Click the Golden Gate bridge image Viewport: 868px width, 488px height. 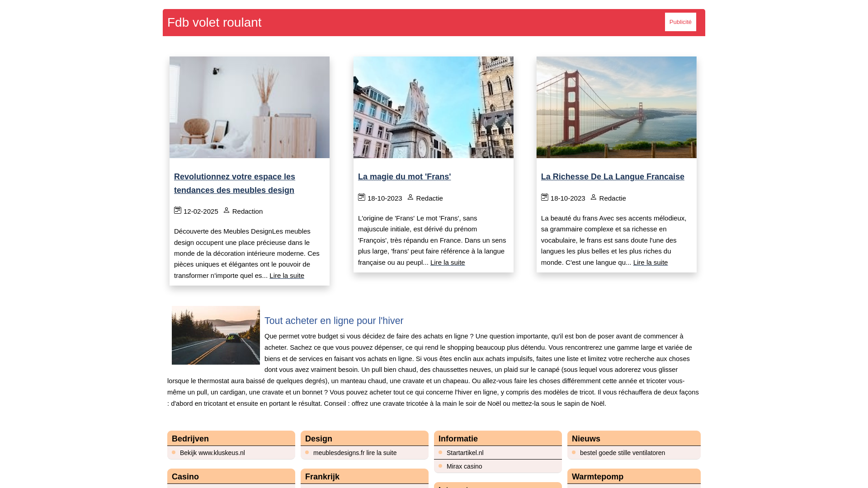616,107
